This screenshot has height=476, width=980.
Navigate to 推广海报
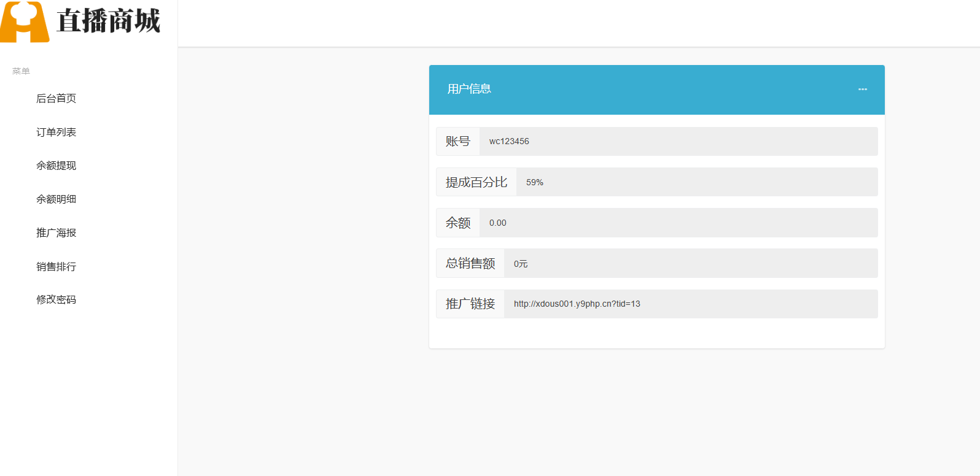tap(56, 233)
